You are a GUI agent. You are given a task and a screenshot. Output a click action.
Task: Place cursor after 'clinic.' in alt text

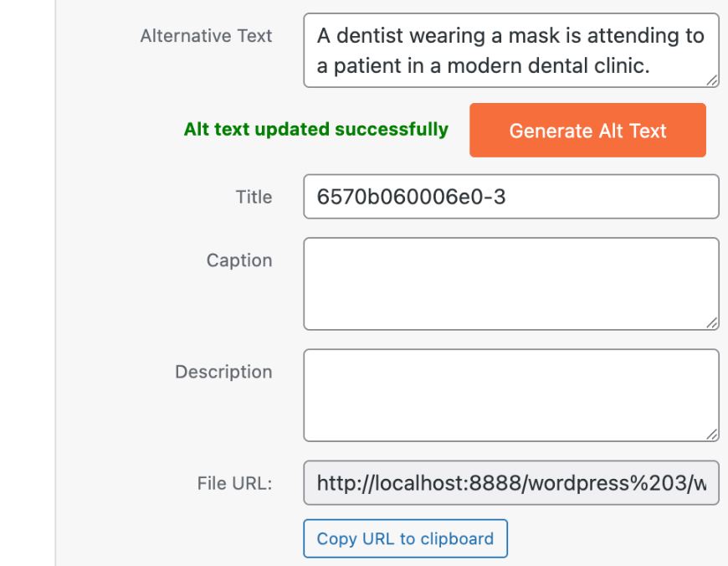click(x=651, y=66)
